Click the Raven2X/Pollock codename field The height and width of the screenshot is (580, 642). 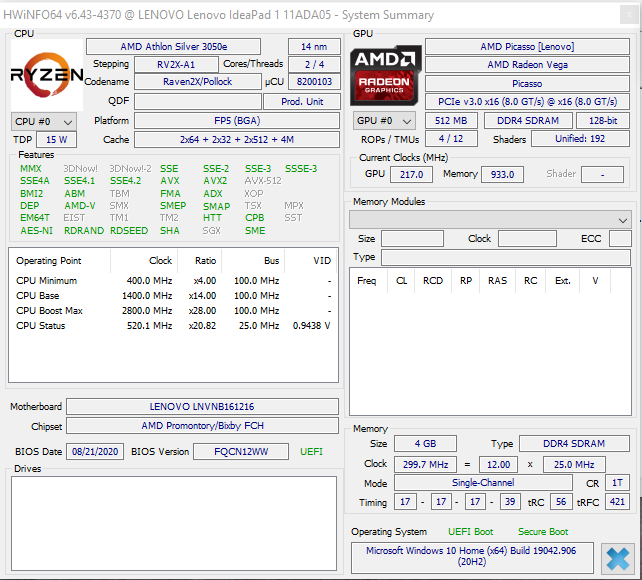(x=197, y=82)
